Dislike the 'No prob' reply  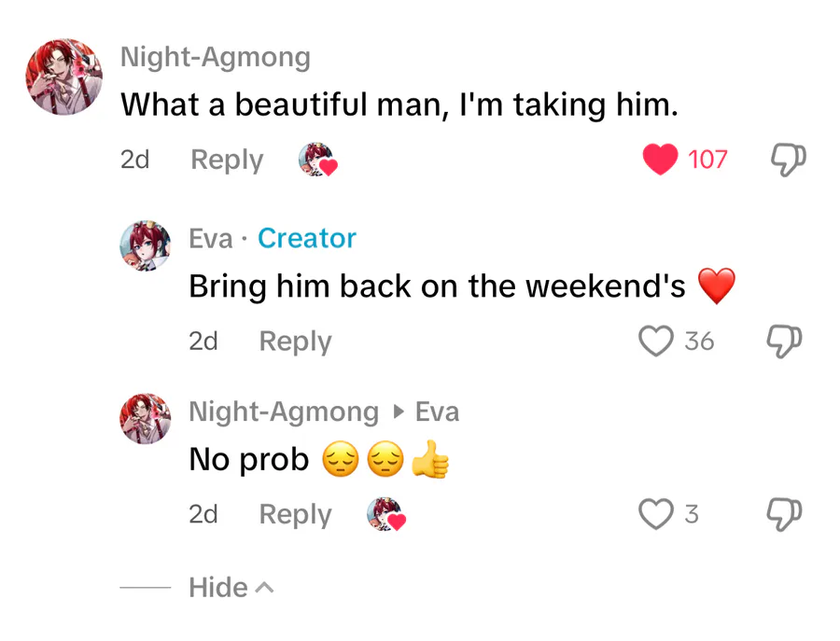pyautogui.click(x=784, y=514)
